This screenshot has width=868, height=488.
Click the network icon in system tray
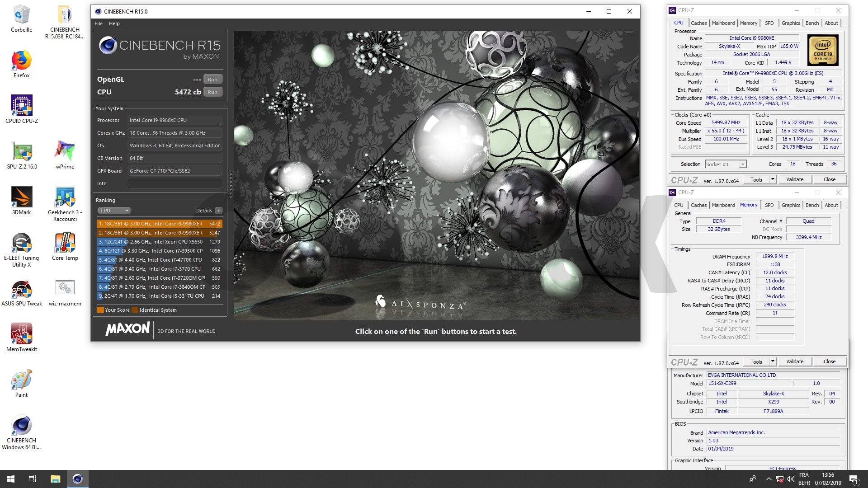(779, 479)
